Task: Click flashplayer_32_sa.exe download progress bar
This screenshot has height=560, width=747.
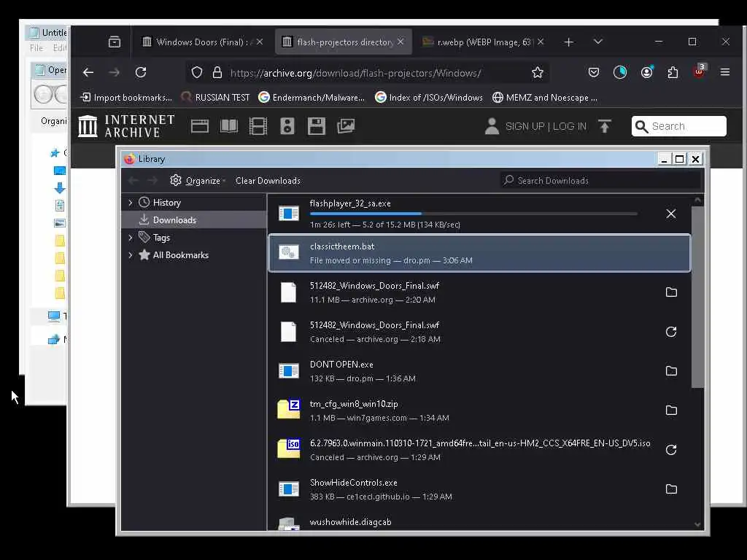Action: (473, 214)
